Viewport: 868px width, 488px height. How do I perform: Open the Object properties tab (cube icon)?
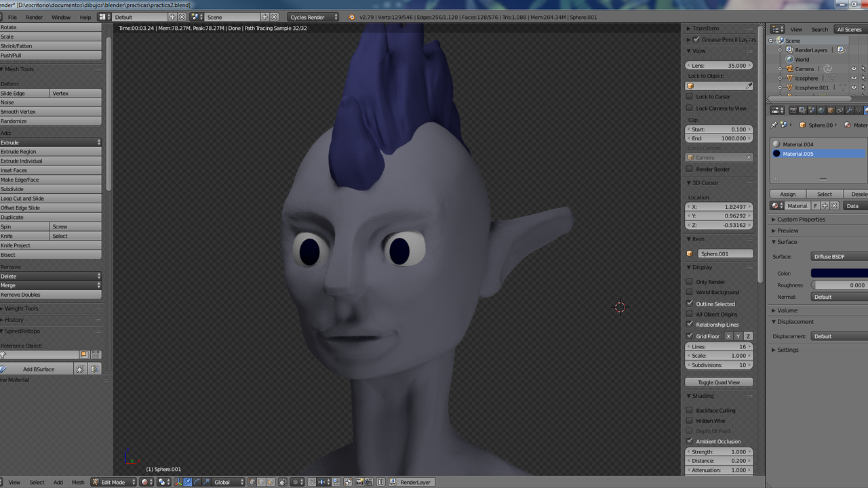(x=830, y=110)
